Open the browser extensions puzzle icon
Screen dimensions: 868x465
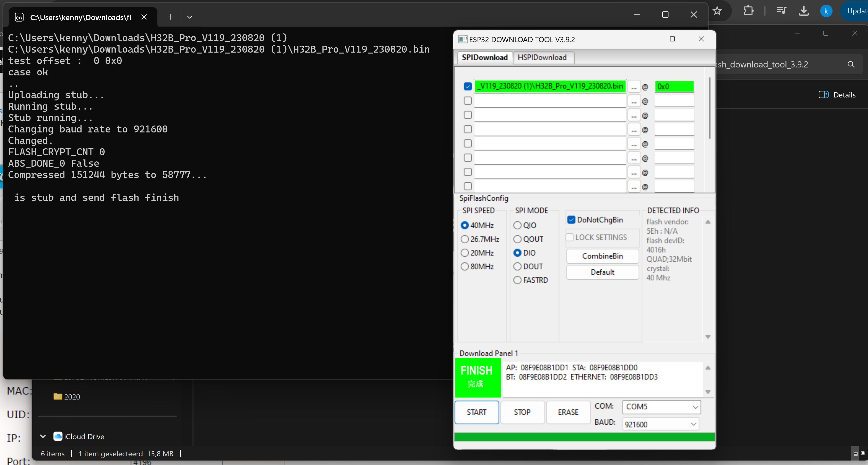[x=748, y=11]
